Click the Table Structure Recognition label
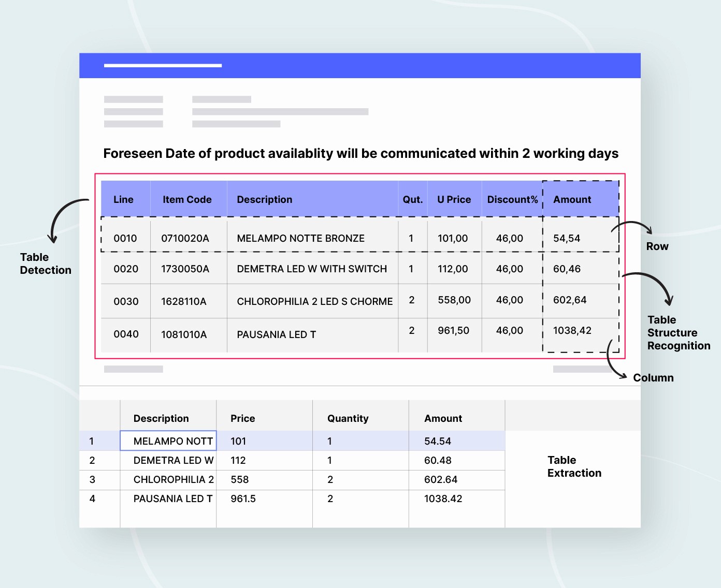Image resolution: width=721 pixels, height=588 pixels. click(679, 332)
